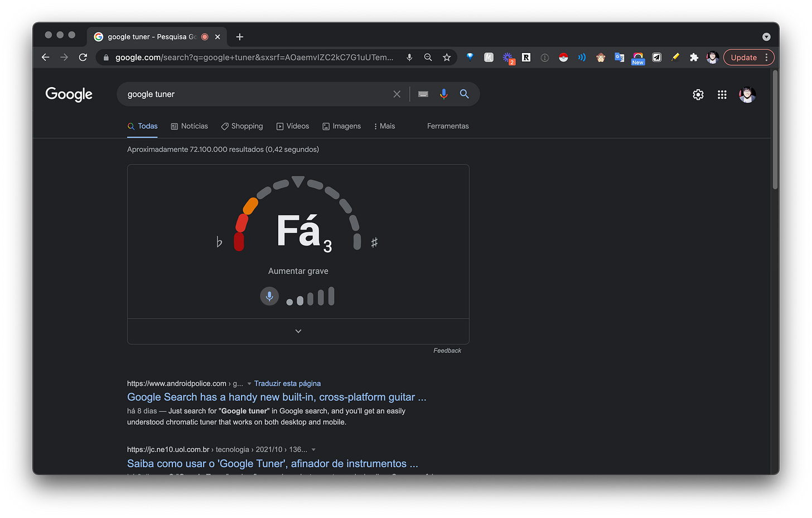Viewport: 812px width, 518px height.
Task: Open the extension with badge 2
Action: pos(508,58)
